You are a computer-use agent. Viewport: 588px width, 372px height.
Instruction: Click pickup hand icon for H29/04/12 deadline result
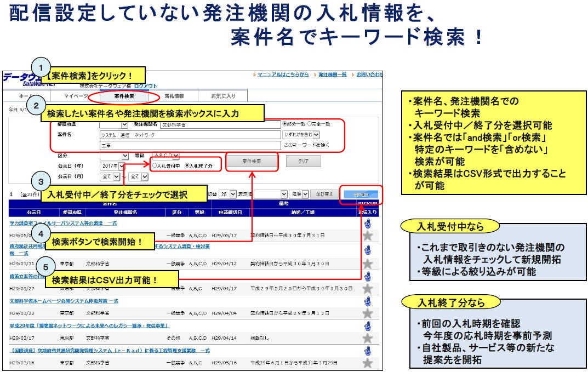(368, 250)
